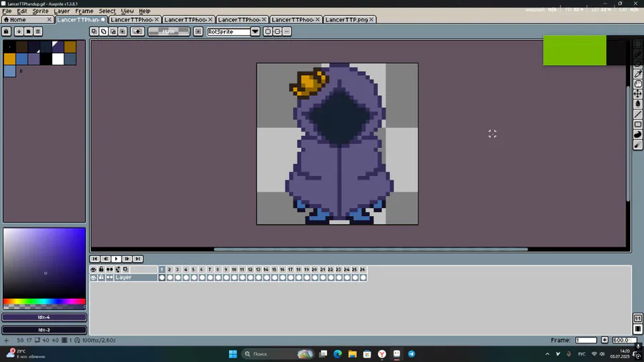Click the palette presets icon
Viewport: 644px width, 362px height.
[x=29, y=31]
